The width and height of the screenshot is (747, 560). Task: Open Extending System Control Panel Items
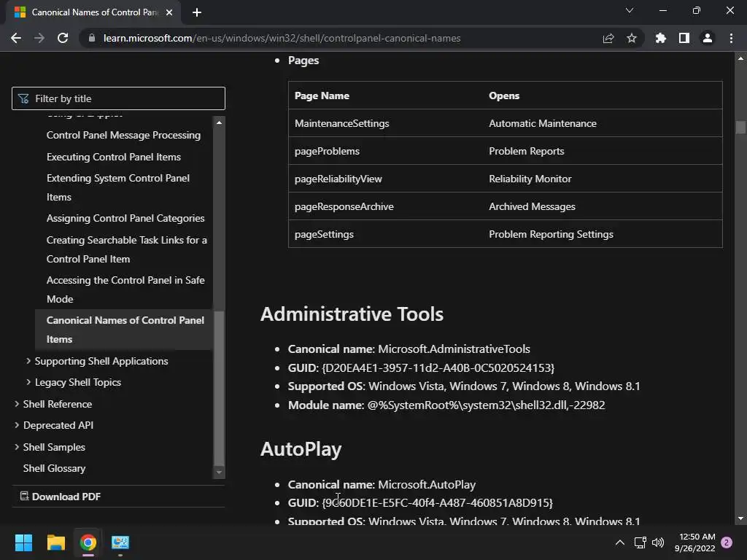[x=117, y=187]
